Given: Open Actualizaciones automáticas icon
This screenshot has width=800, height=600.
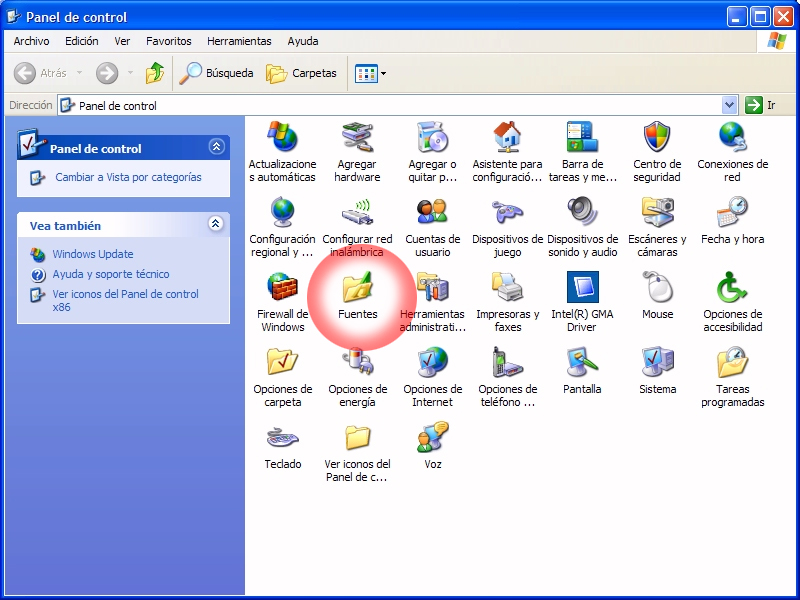Looking at the screenshot, I should click(x=282, y=137).
